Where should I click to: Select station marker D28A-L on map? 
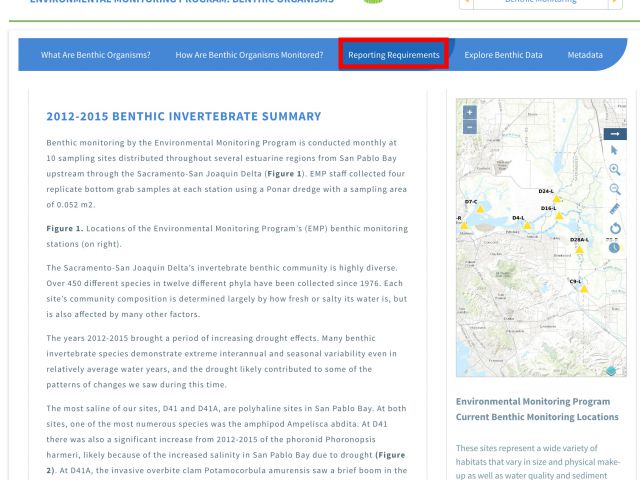tap(580, 249)
